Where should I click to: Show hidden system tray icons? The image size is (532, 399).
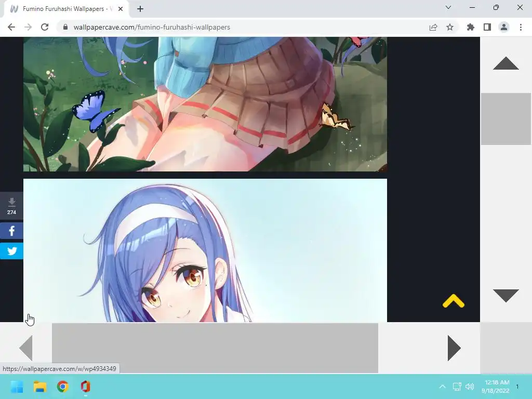[x=443, y=387]
